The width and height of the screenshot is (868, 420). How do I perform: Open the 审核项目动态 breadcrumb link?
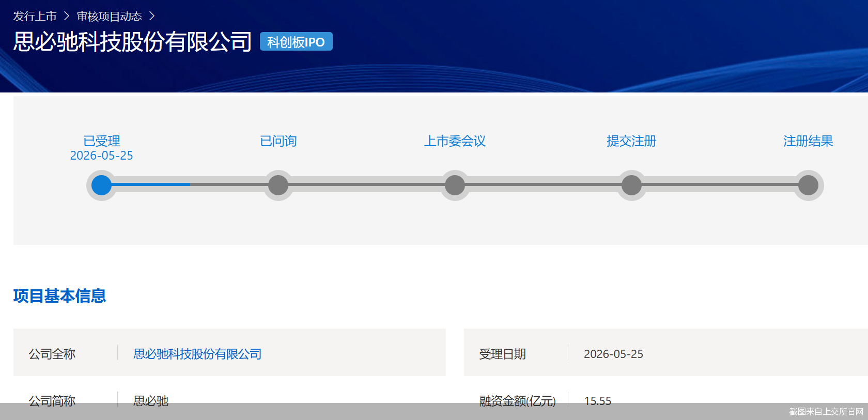(109, 17)
